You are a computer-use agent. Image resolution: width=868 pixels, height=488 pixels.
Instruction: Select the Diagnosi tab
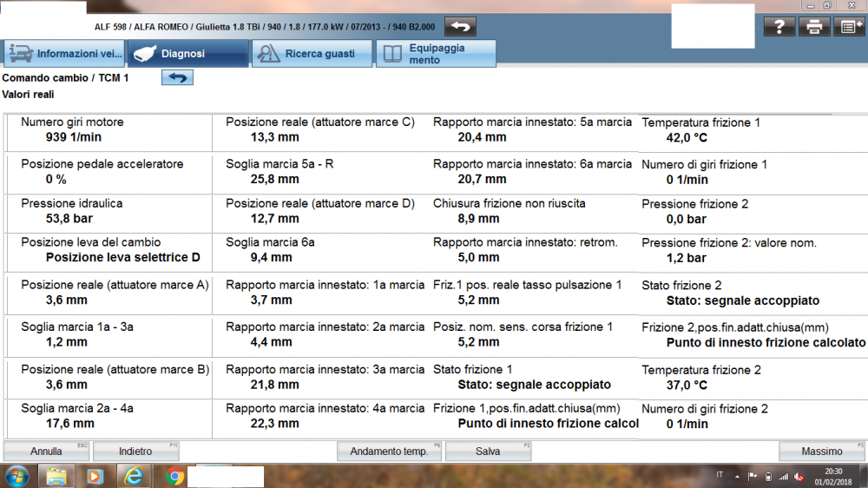pyautogui.click(x=187, y=54)
